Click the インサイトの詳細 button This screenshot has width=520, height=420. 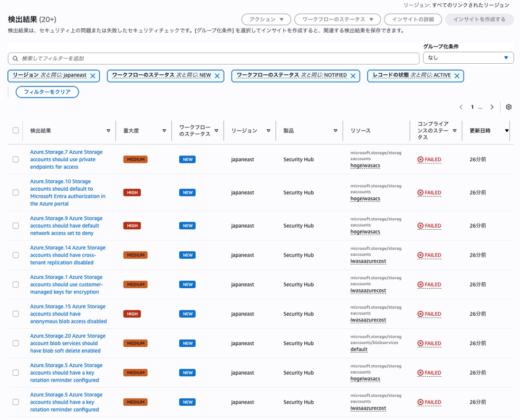coord(413,19)
